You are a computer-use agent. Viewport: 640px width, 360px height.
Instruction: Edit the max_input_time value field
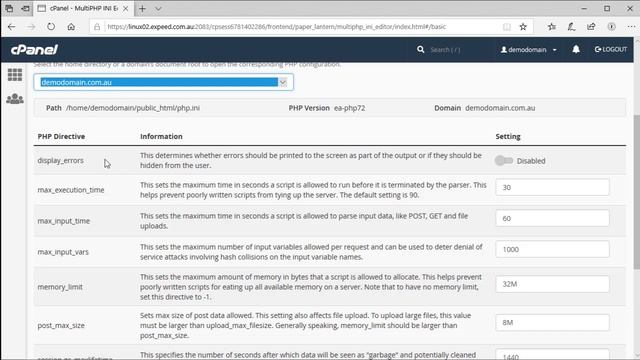click(552, 218)
